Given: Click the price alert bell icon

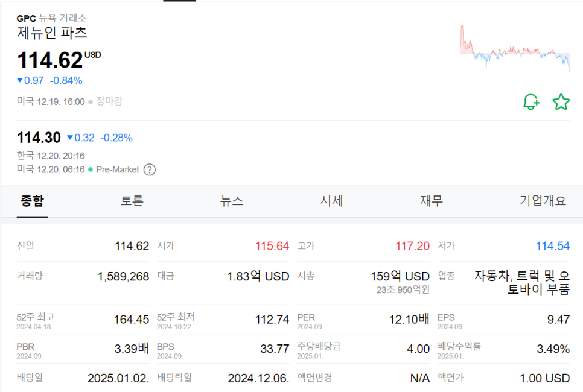Looking at the screenshot, I should [x=531, y=102].
